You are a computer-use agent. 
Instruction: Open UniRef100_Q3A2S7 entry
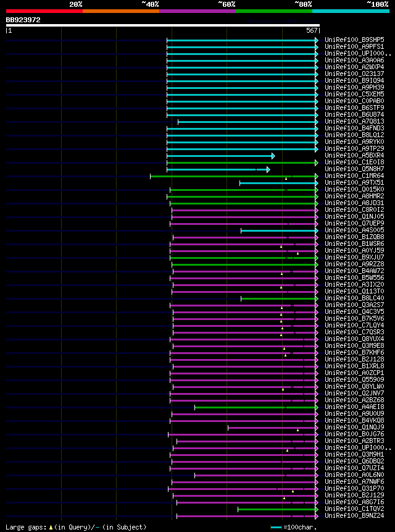pos(354,305)
